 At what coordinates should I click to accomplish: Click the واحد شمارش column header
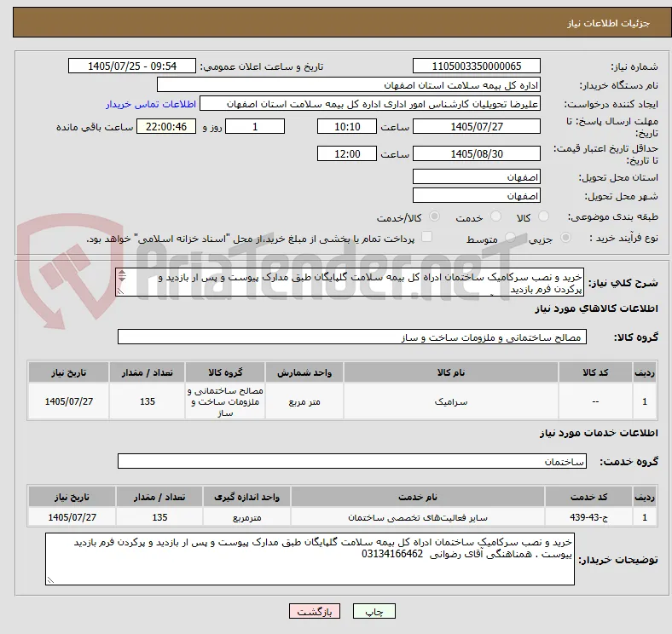pos(304,372)
